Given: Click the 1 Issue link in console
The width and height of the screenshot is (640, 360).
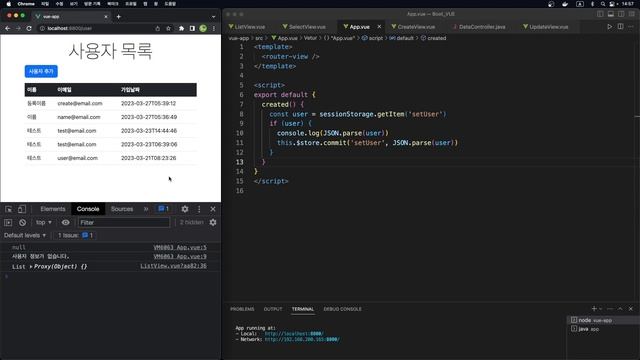Looking at the screenshot, I should [x=75, y=235].
